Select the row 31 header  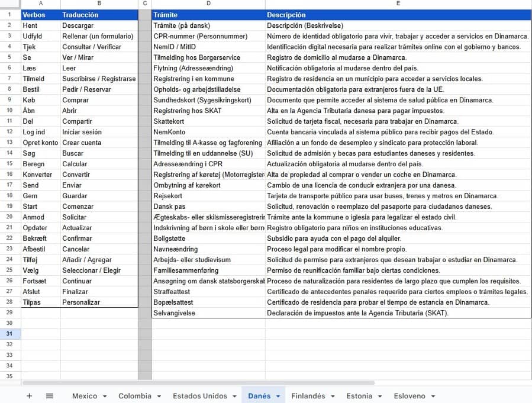coord(10,334)
